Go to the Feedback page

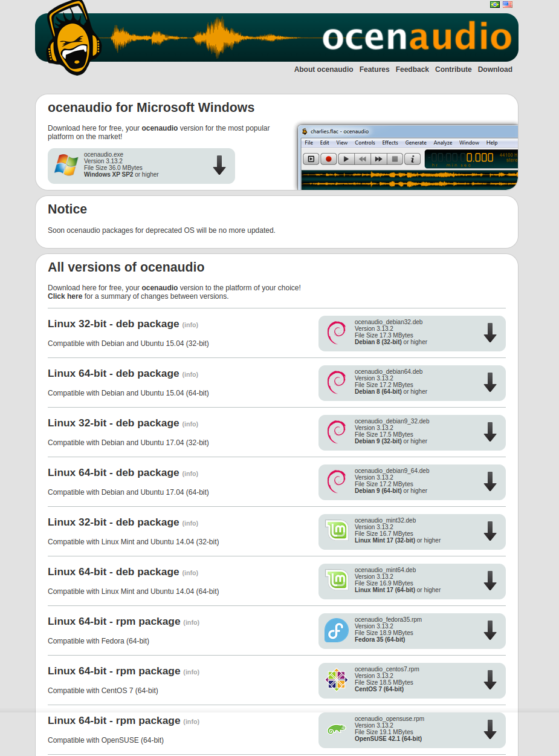pyautogui.click(x=412, y=70)
